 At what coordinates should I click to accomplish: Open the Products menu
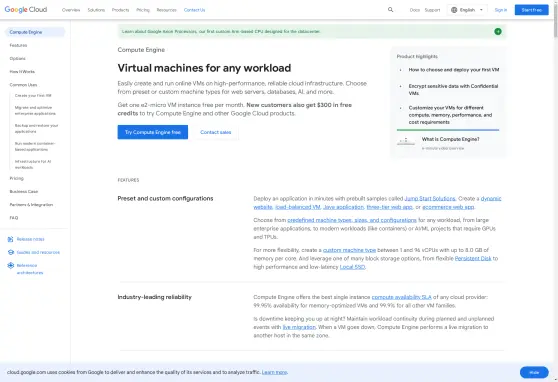click(x=120, y=10)
